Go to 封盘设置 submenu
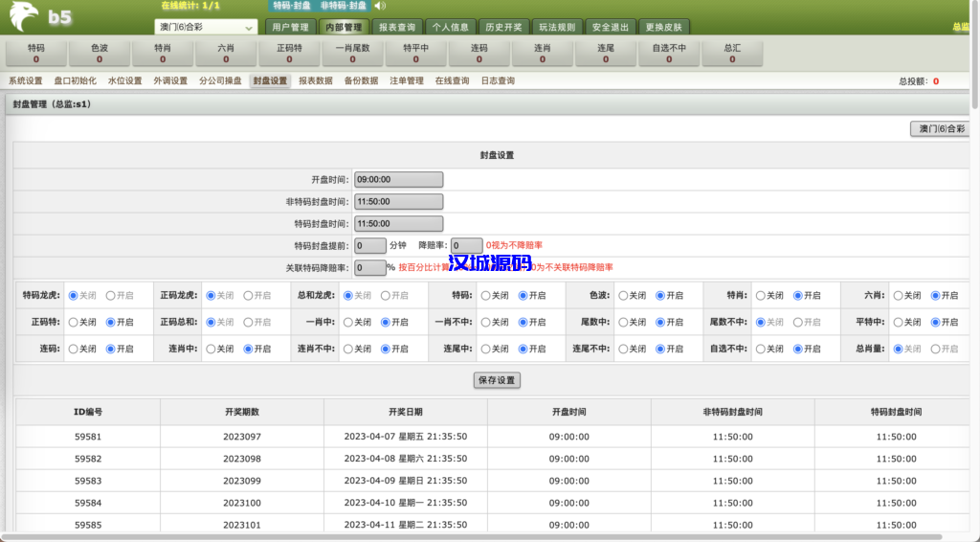 coord(270,80)
